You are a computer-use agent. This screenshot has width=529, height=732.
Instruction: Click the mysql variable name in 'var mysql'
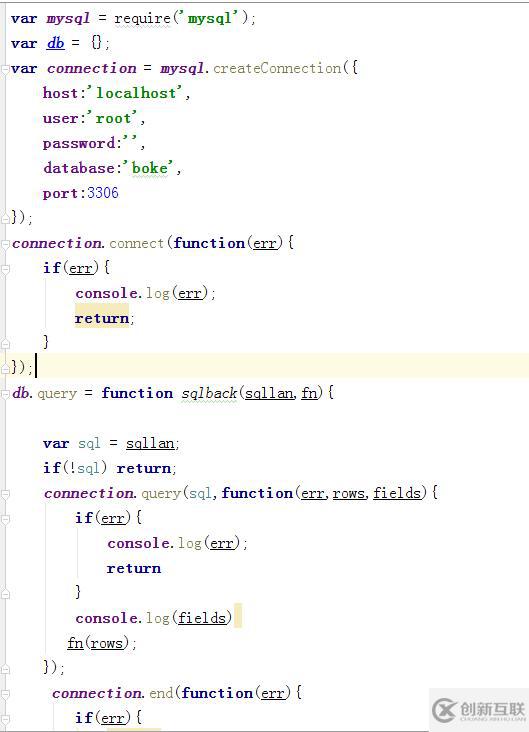click(68, 19)
